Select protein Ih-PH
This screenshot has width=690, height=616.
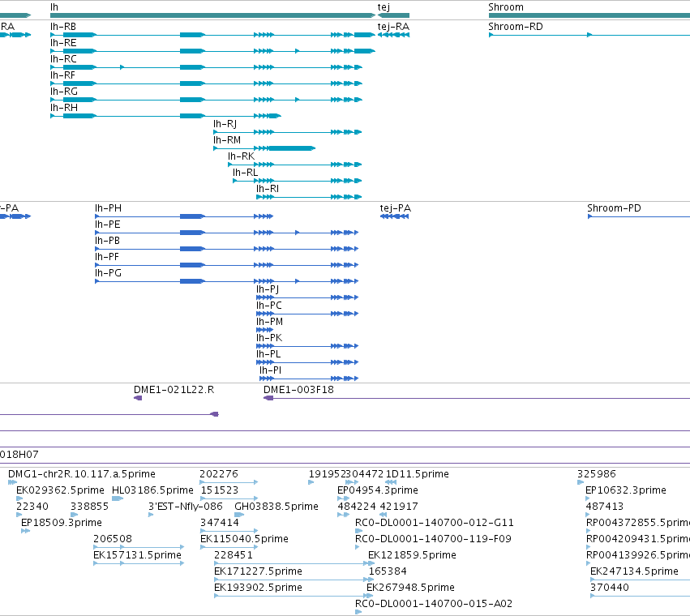(x=109, y=208)
